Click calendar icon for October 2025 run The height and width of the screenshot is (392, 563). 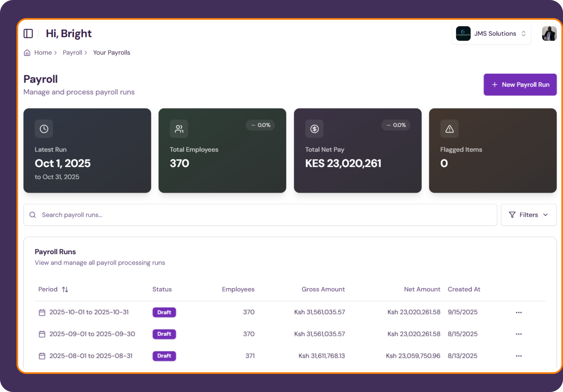point(42,312)
